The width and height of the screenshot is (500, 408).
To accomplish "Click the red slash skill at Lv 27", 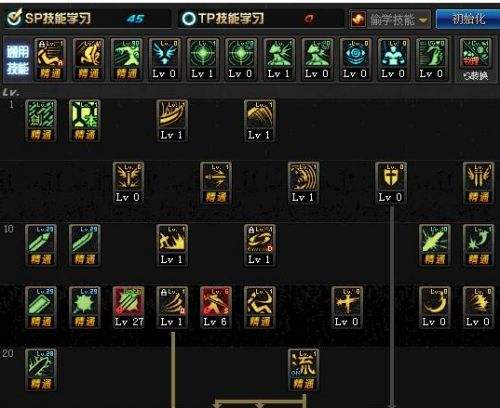I will click(129, 307).
